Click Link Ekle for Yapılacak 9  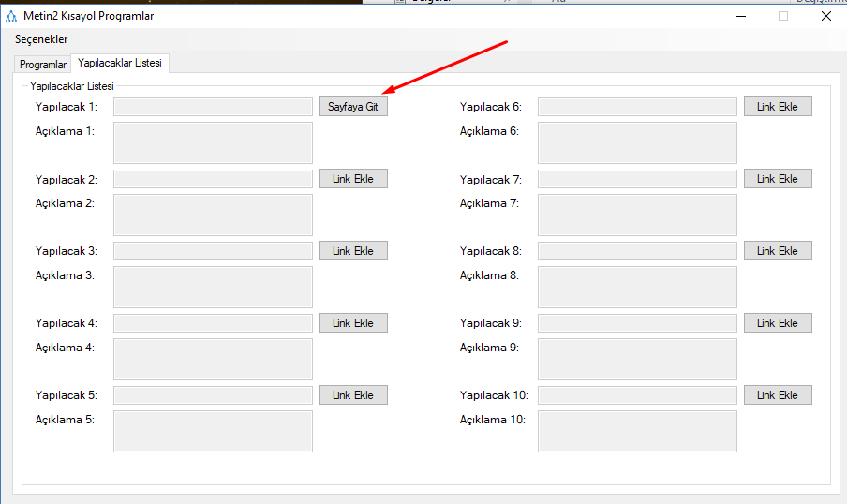click(x=778, y=323)
